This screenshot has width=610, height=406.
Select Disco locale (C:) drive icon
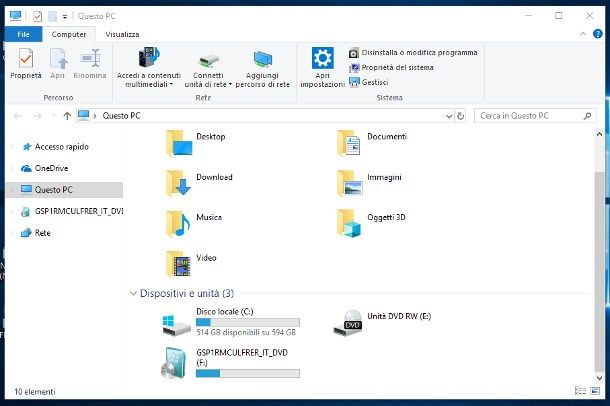tap(177, 325)
